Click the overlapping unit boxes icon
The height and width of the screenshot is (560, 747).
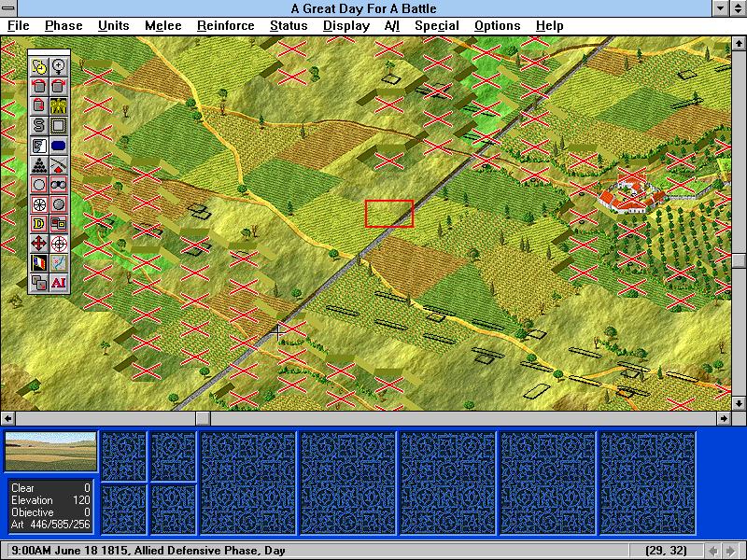tap(59, 224)
